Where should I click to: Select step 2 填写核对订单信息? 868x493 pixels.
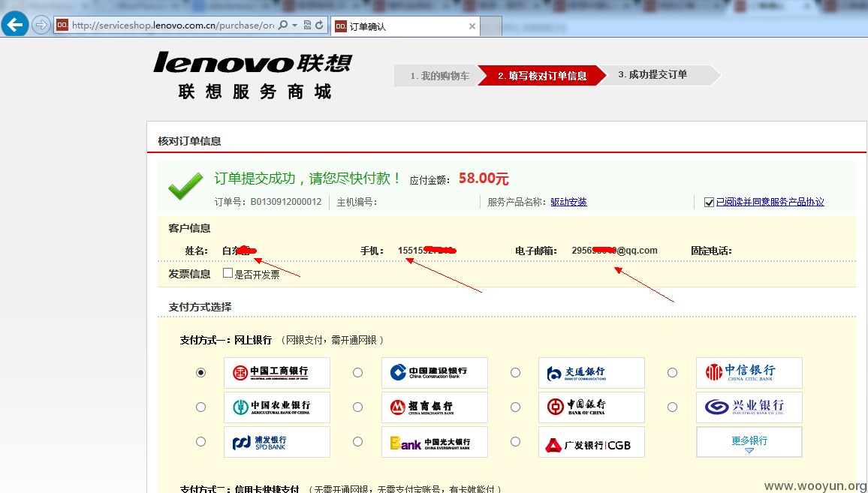click(x=541, y=76)
